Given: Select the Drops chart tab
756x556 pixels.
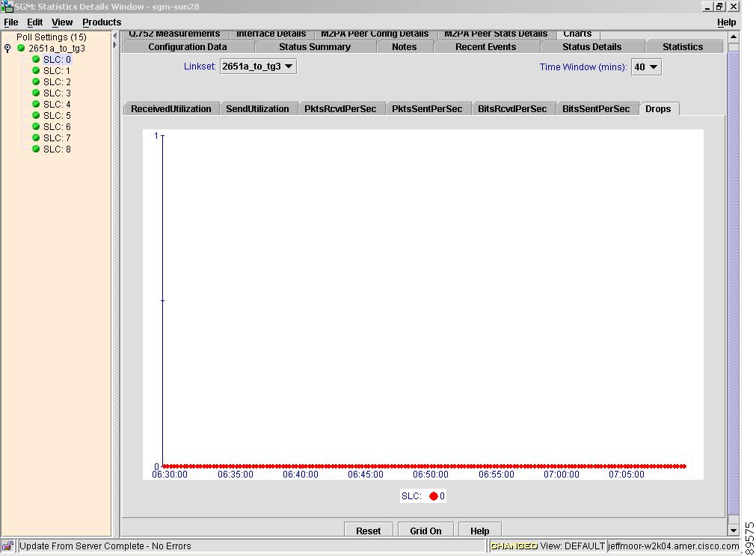Looking at the screenshot, I should (x=658, y=109).
